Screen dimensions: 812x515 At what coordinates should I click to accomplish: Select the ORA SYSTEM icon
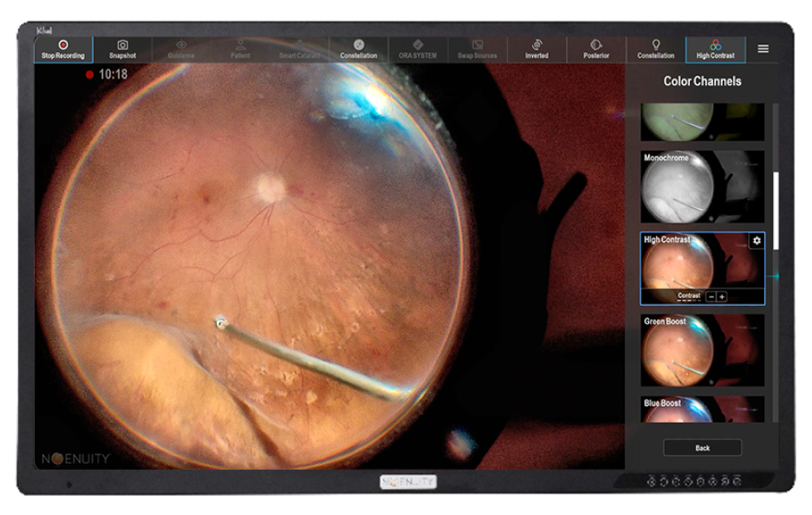click(418, 49)
